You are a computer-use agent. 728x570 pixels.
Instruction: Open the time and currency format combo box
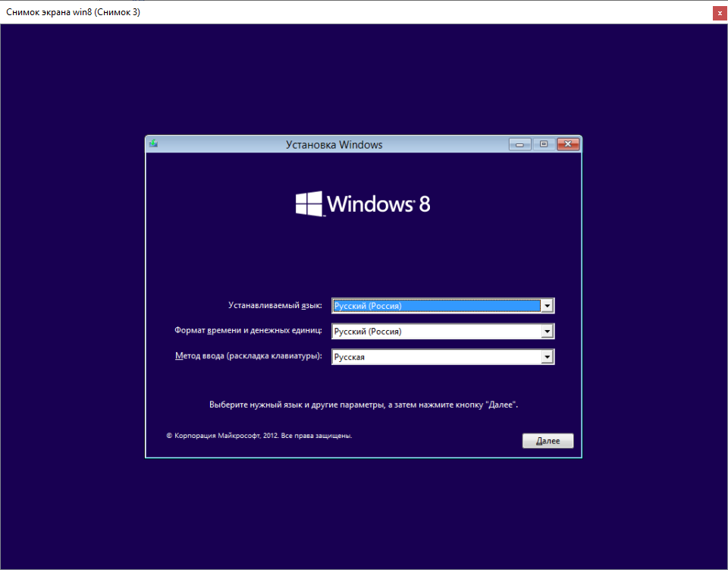click(x=443, y=331)
